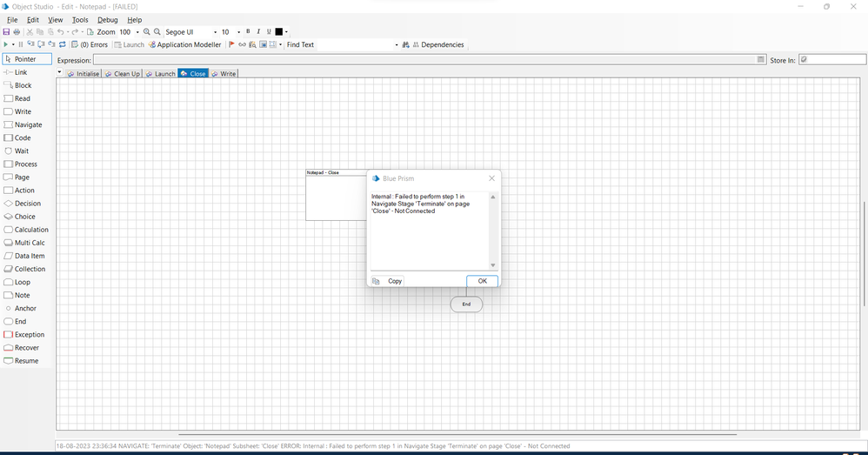Toggle Underline text formatting
The width and height of the screenshot is (868, 455).
(269, 31)
